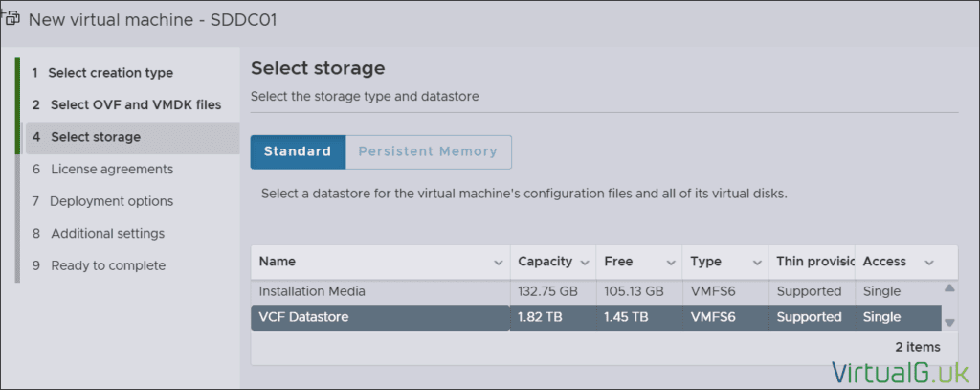Click the virtual machine icon in title
Viewport: 980px width, 390px height.
[11, 18]
